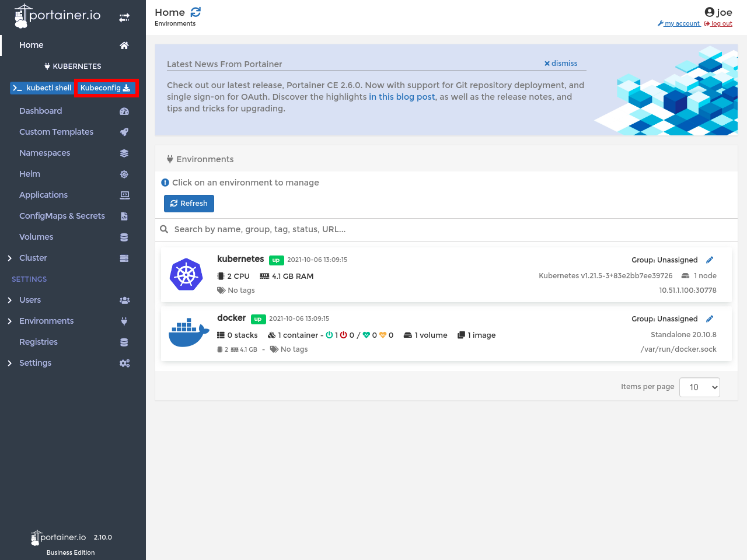Viewport: 747px width, 560px height.
Task: Navigate to Applications
Action: pos(44,195)
